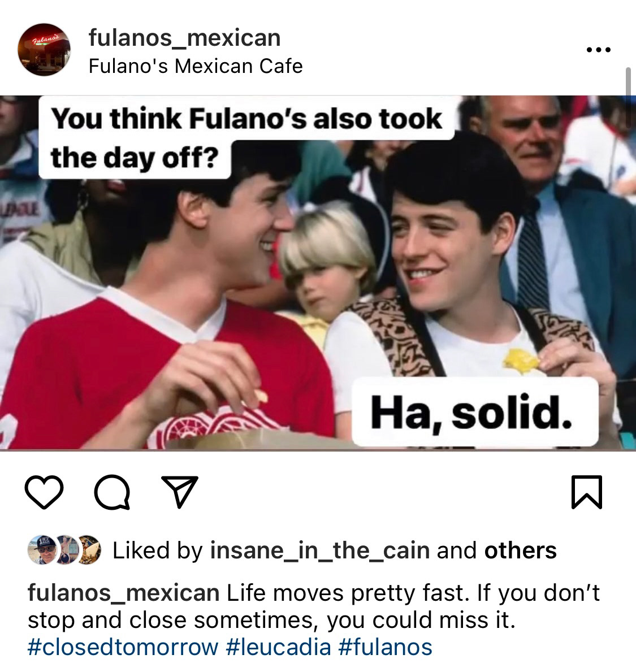Screen dimensions: 636x672
Task: Click the vertical scrollbar on the right edge
Action: 628,84
